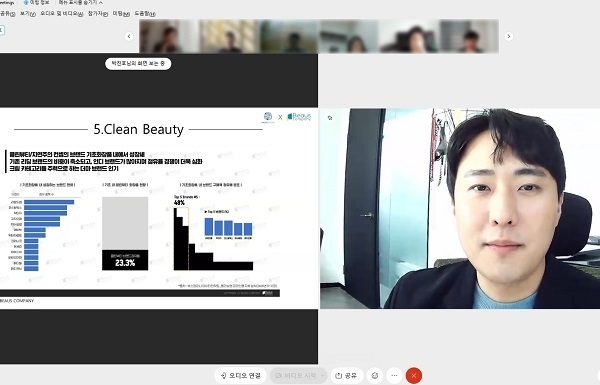Open the 공유 menu in menu bar
Image resolution: width=600 pixels, height=385 pixels.
(7, 13)
